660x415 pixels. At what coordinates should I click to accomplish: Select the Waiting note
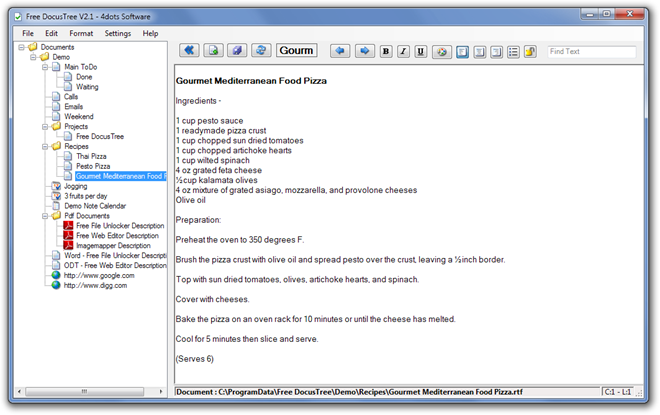(x=87, y=87)
